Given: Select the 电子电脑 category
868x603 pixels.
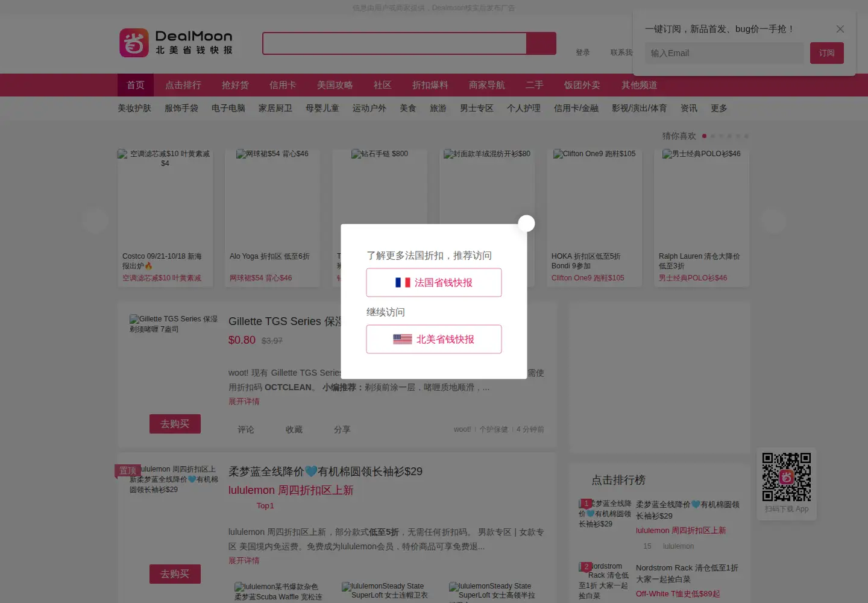Looking at the screenshot, I should 228,108.
